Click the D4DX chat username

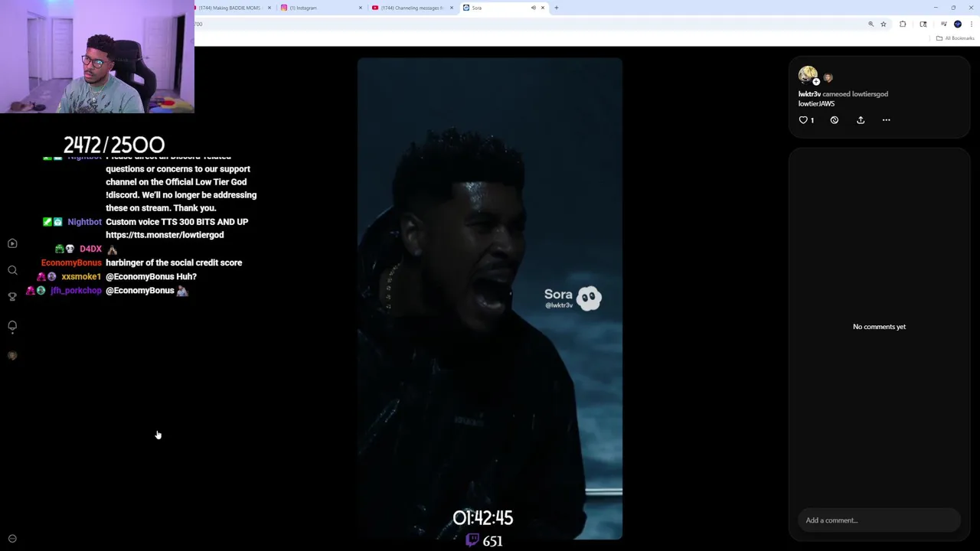click(90, 249)
